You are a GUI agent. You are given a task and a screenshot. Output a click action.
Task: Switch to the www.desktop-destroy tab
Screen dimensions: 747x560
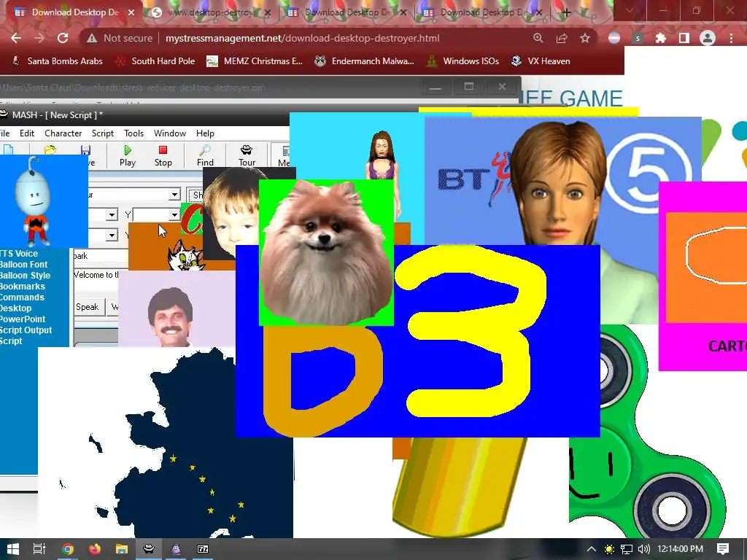click(211, 13)
